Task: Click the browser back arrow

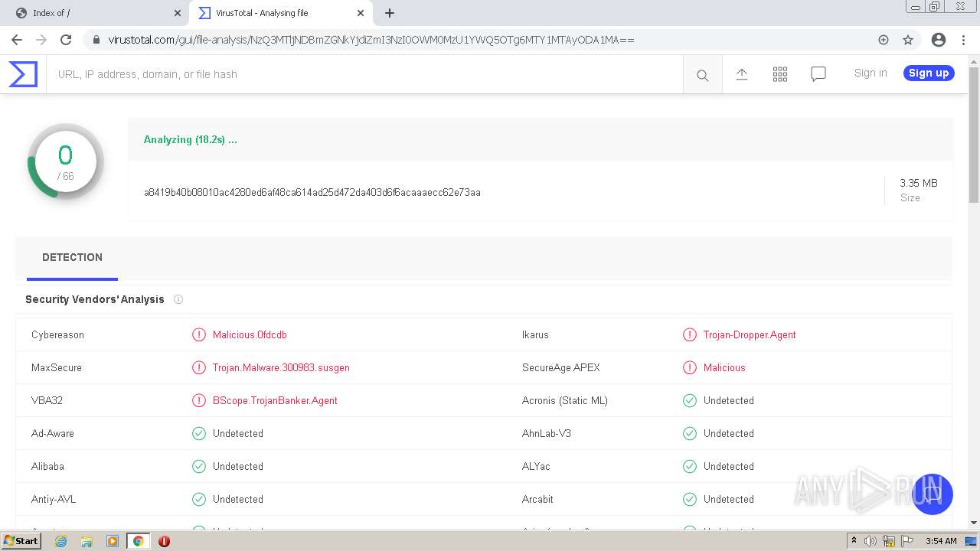Action: [x=17, y=40]
